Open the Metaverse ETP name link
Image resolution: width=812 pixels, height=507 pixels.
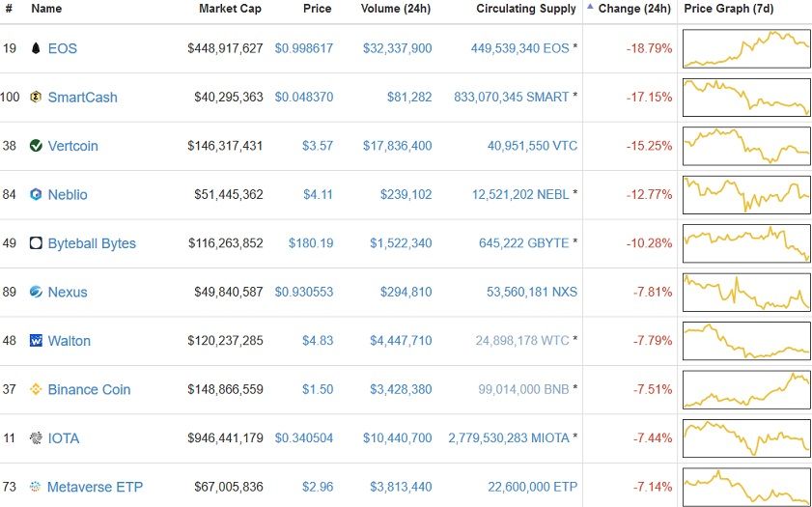click(x=95, y=487)
